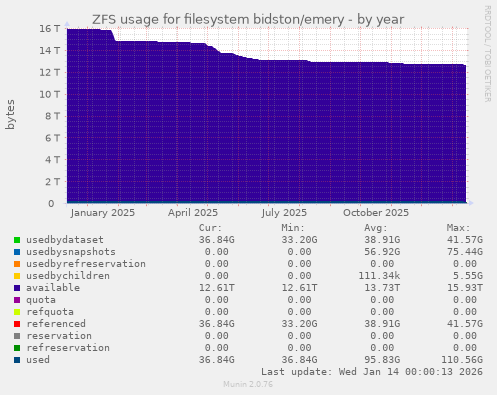Image resolution: width=497 pixels, height=395 pixels.
Task: Click the 'April 2025' x-axis label
Action: pyautogui.click(x=193, y=213)
